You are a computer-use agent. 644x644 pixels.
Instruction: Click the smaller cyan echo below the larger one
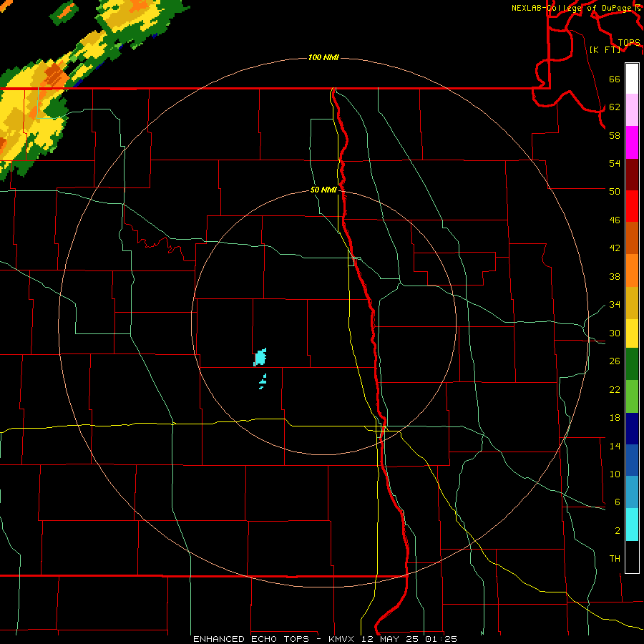point(263,381)
